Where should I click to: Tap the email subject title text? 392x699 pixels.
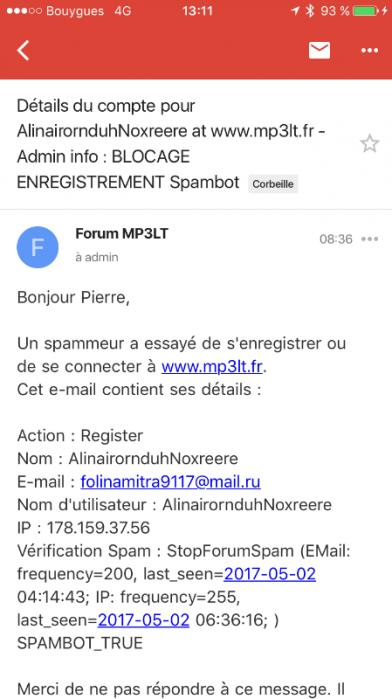pyautogui.click(x=172, y=144)
